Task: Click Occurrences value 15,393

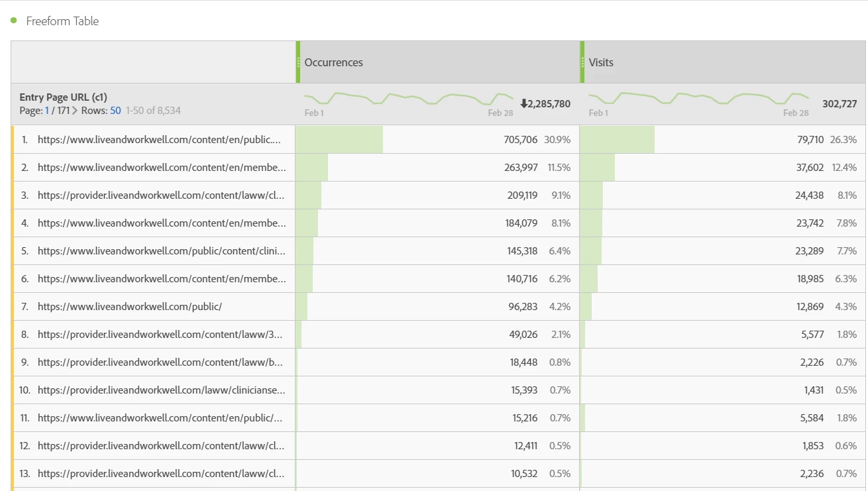Action: coord(524,390)
